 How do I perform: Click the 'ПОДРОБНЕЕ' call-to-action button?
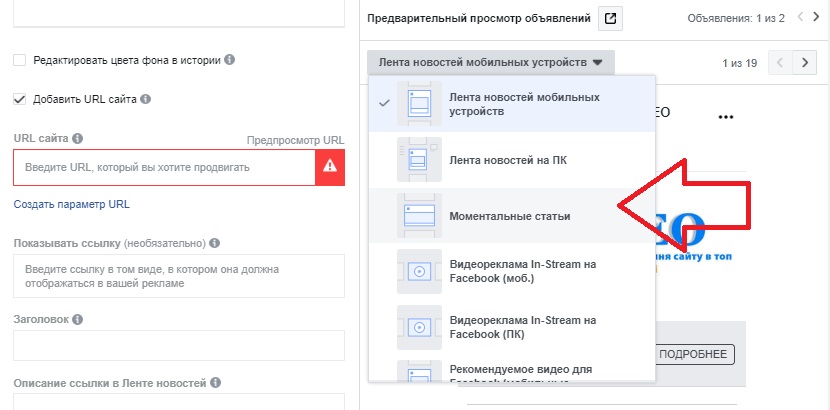tap(695, 354)
